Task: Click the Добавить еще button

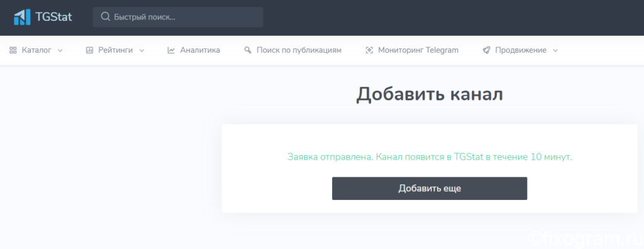Action: pos(429,189)
